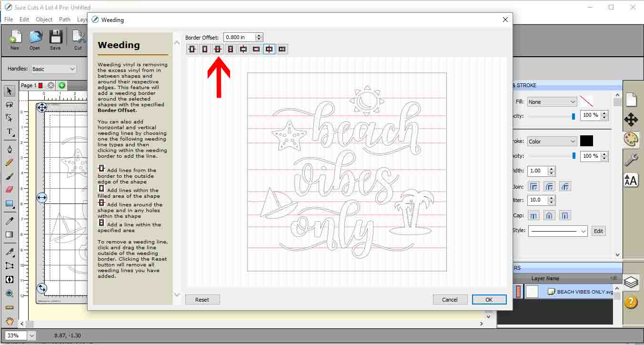
Task: Select the Pen drawing tool
Action: click(x=9, y=149)
